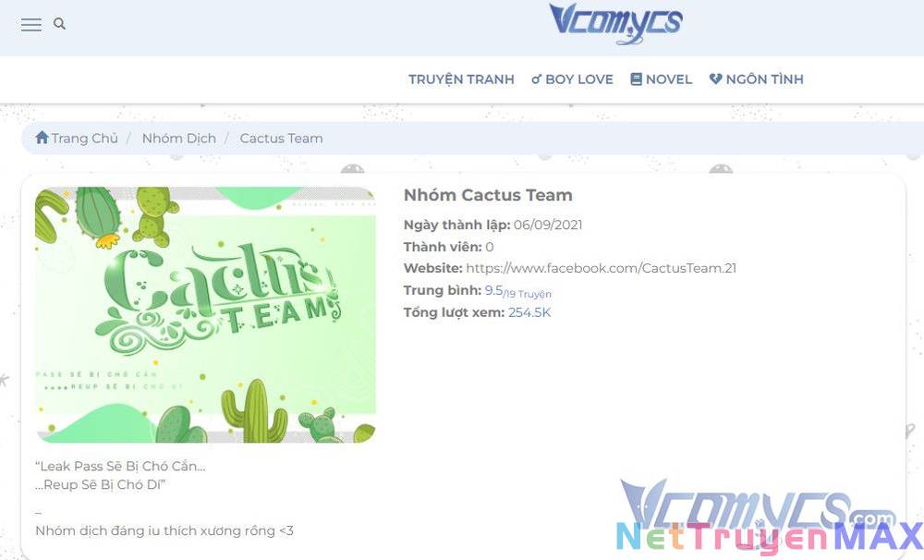Screen dimensions: 924x560
Task: Select Cactus Team in the breadcrumb
Action: (281, 139)
